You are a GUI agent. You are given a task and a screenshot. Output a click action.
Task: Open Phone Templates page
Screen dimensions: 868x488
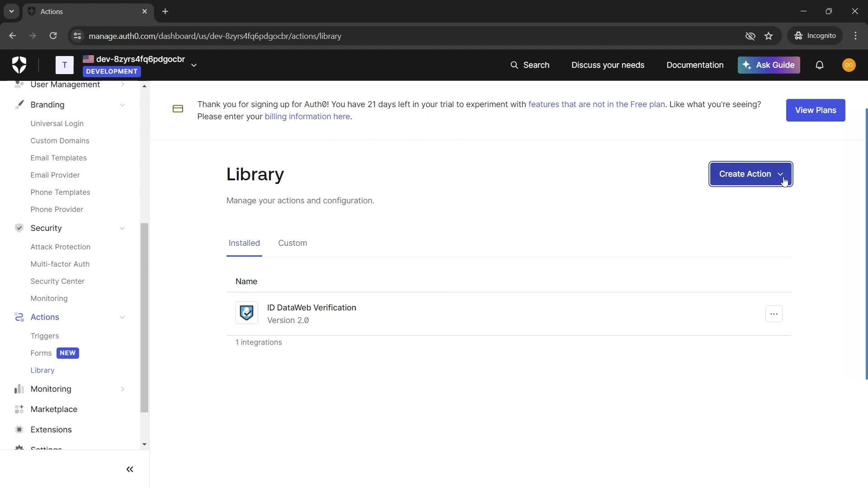click(60, 192)
